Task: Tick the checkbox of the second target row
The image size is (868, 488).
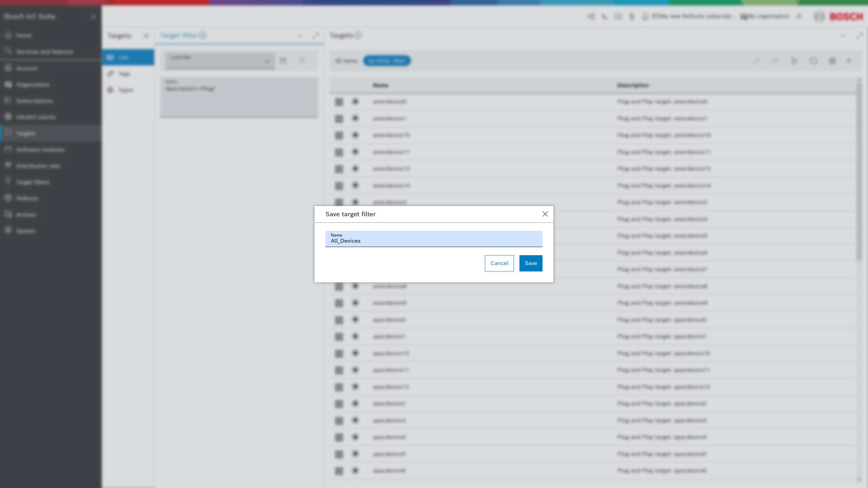Action: coord(339,119)
